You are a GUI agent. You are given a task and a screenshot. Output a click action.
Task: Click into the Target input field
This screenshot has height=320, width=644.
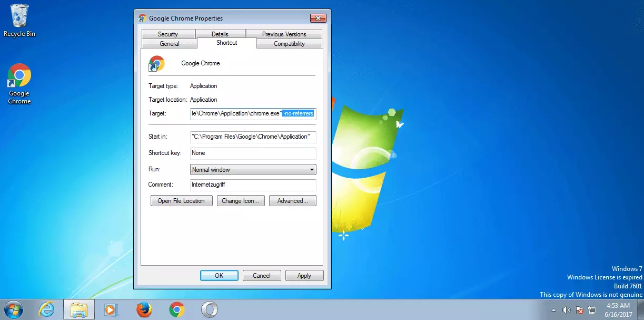(x=253, y=113)
